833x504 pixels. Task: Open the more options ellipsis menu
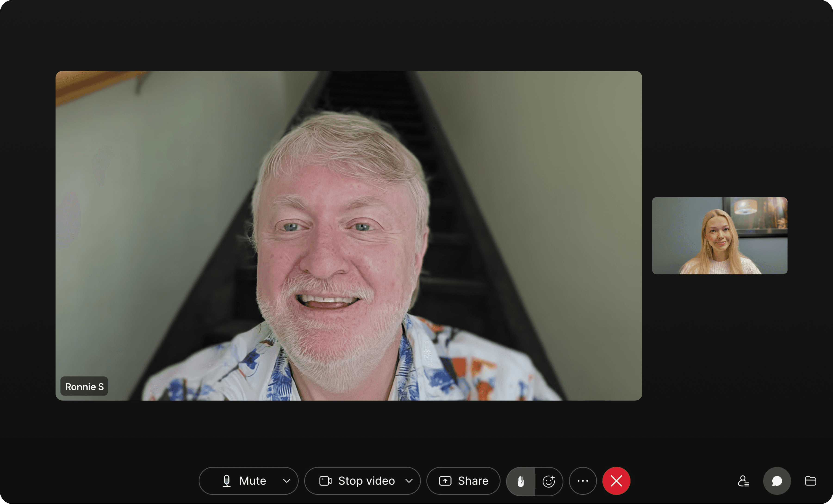point(582,481)
